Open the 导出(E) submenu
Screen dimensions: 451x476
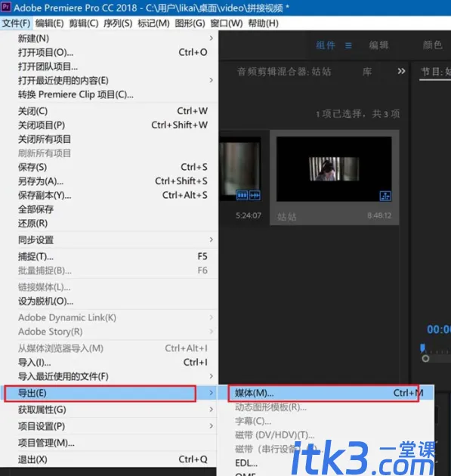(110, 393)
